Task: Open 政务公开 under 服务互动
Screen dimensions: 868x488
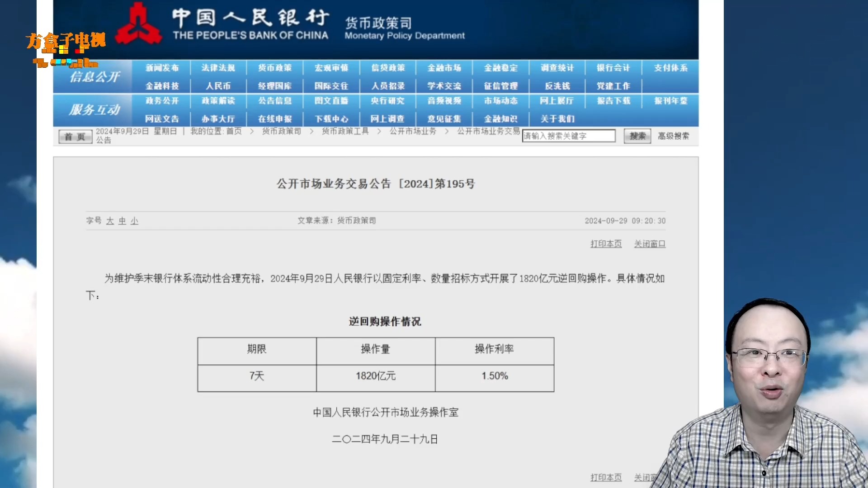Action: coord(162,101)
